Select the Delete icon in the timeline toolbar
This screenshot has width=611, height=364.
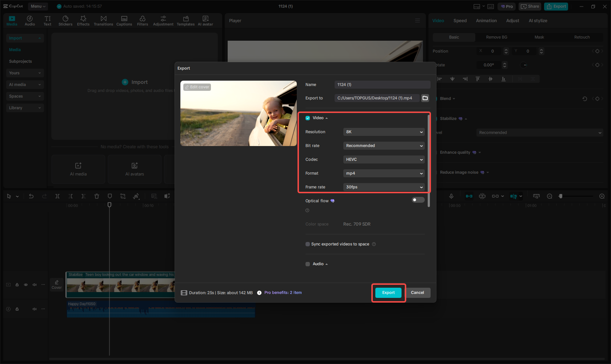pos(97,196)
